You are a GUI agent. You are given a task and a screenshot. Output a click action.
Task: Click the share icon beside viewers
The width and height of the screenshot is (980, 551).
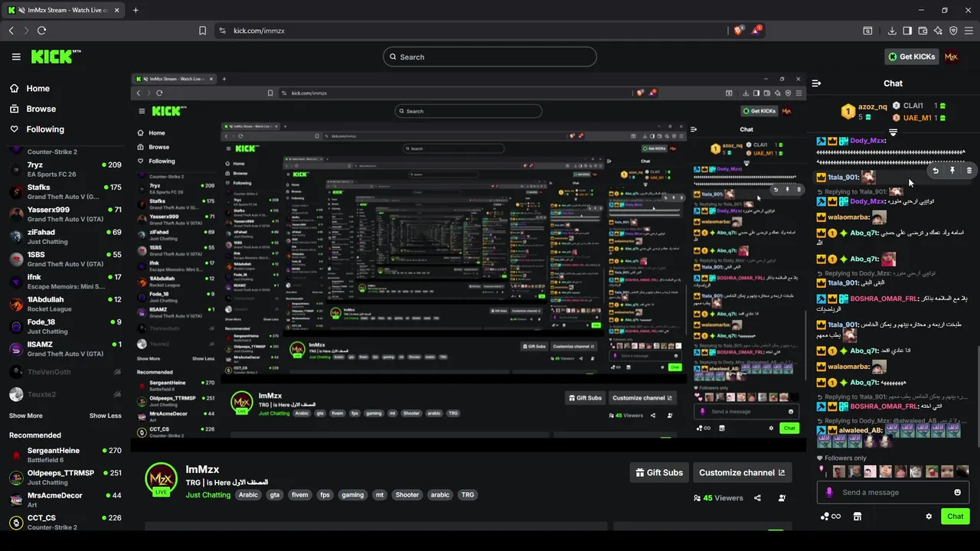tap(757, 498)
